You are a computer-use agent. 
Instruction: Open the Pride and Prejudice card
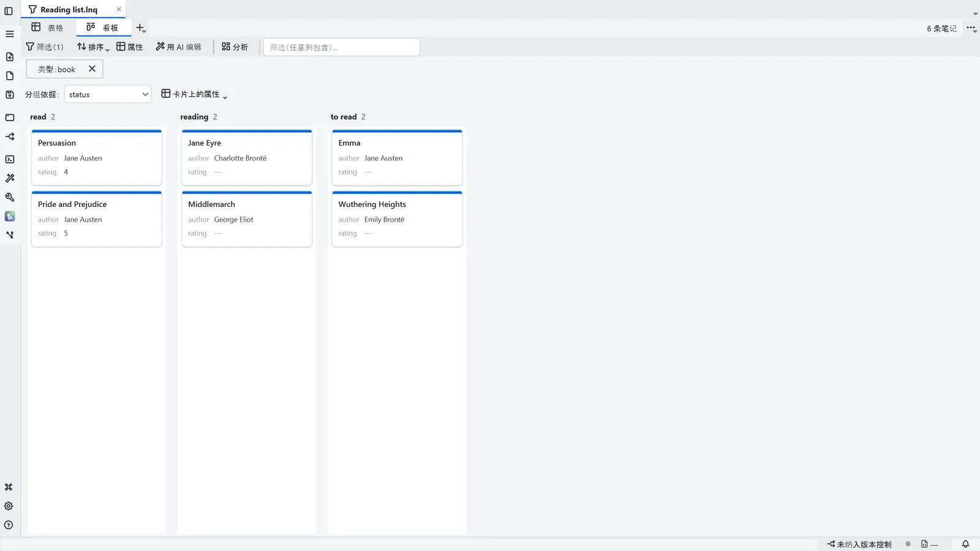(x=97, y=219)
